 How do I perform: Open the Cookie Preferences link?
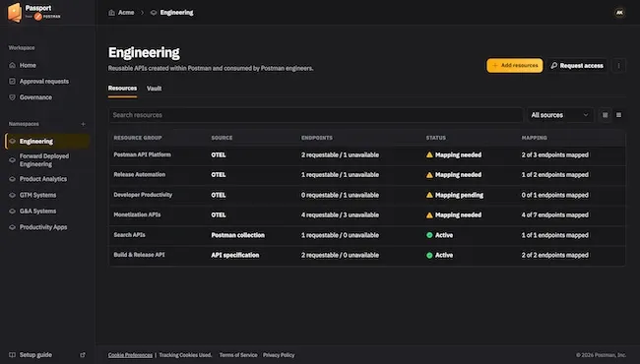(x=130, y=355)
